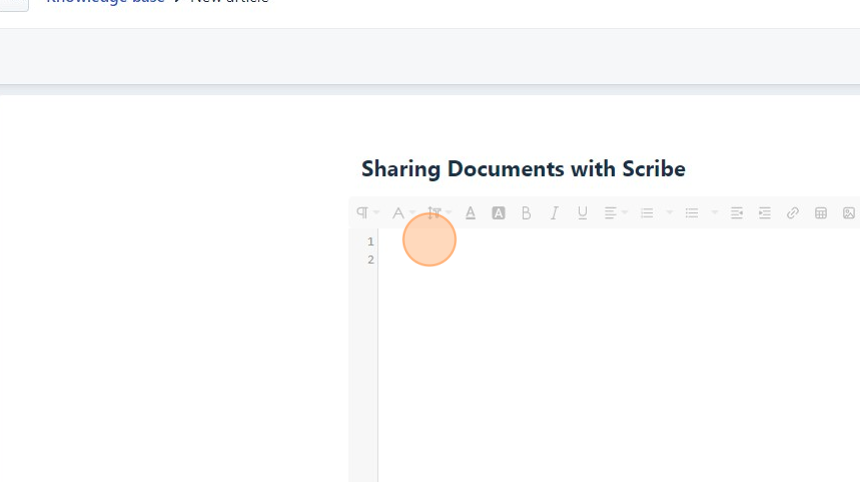Insert an ordered numbered list
This screenshot has height=482, width=860.
point(647,213)
